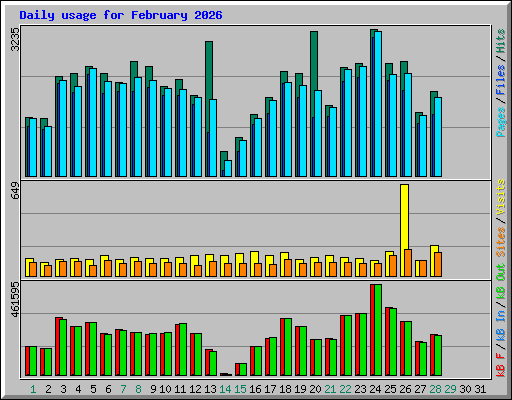
Task: Click the green kB Out bar for day 24
Action: tap(378, 330)
